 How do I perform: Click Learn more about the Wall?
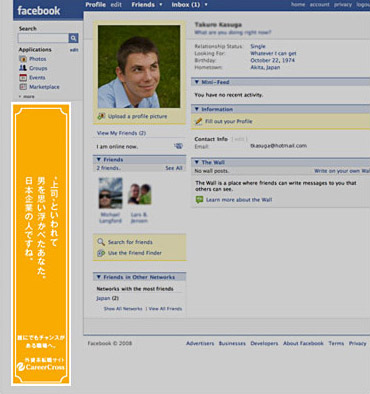(239, 200)
